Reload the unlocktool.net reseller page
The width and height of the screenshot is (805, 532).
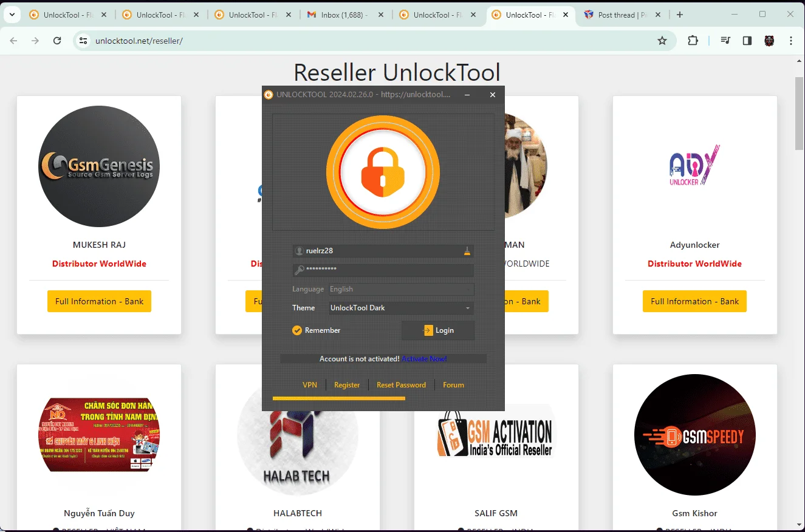point(57,41)
